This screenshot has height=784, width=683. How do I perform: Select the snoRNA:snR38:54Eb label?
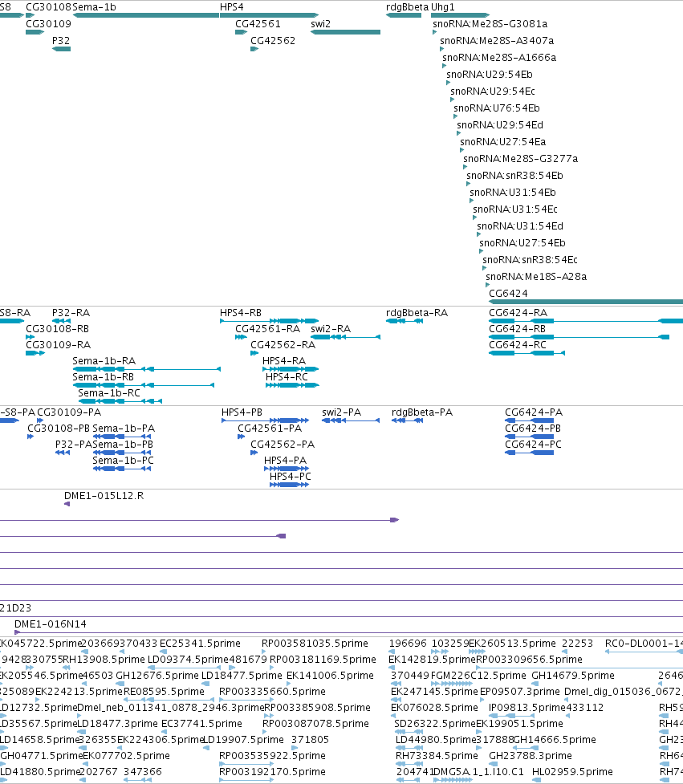pos(515,176)
